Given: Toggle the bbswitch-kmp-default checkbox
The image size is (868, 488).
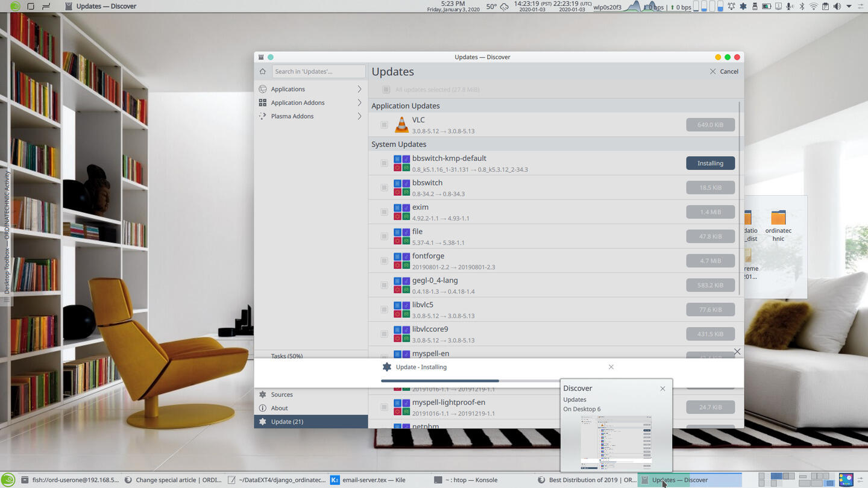Looking at the screenshot, I should pos(384,163).
